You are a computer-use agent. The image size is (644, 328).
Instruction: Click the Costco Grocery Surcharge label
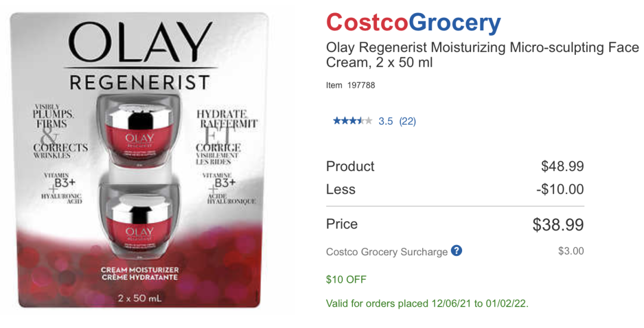(x=386, y=252)
